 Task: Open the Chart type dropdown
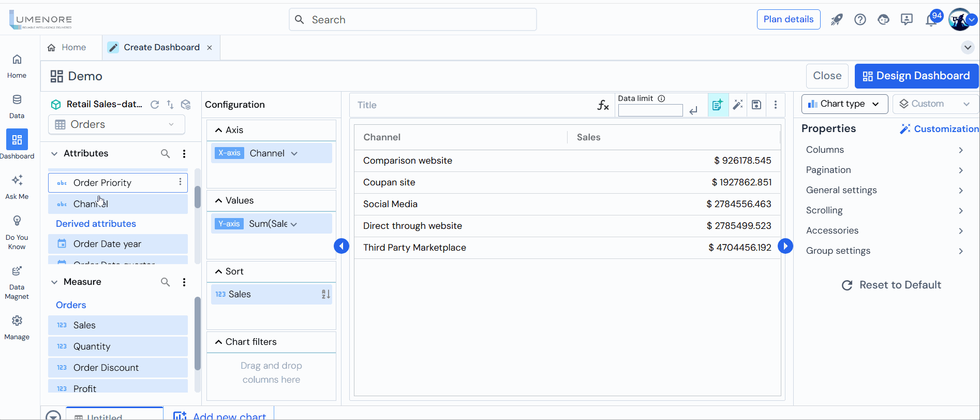[x=844, y=104]
